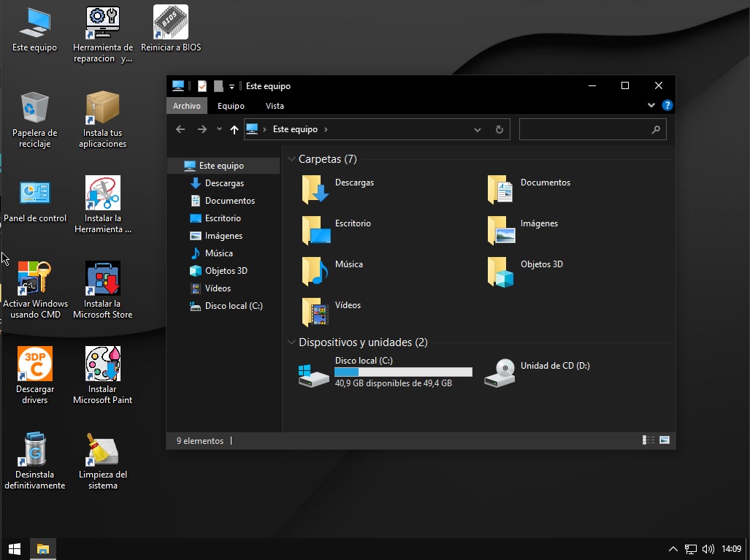This screenshot has width=750, height=560.
Task: Select the Objetos 3D folder in Carpetas
Action: pos(525,271)
